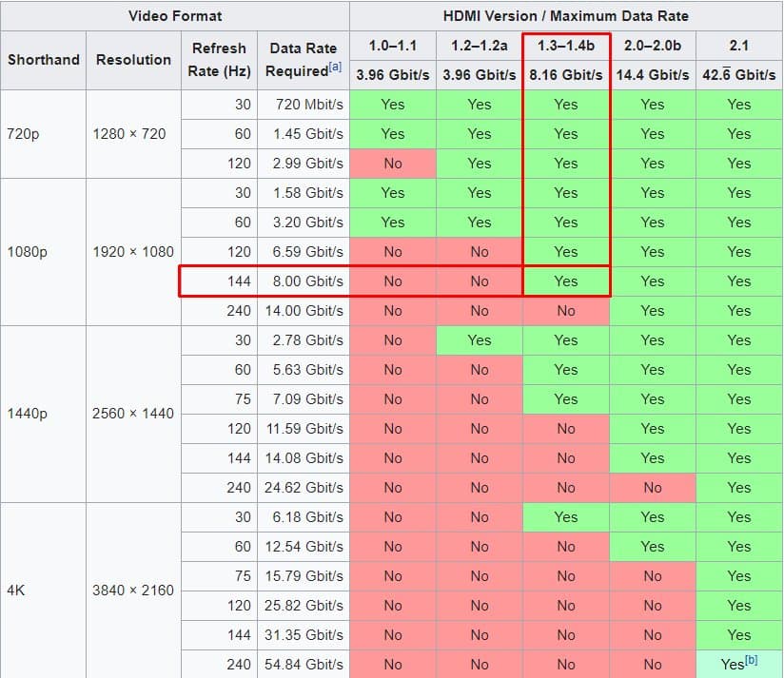The width and height of the screenshot is (784, 678).
Task: Click the red 'No' in the 2.99 Gbit/s row
Action: pos(393,164)
